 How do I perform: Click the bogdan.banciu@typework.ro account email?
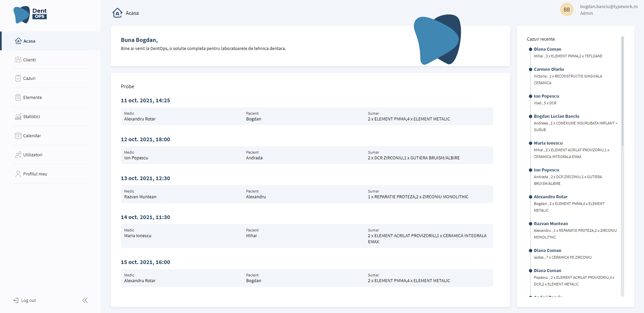609,6
